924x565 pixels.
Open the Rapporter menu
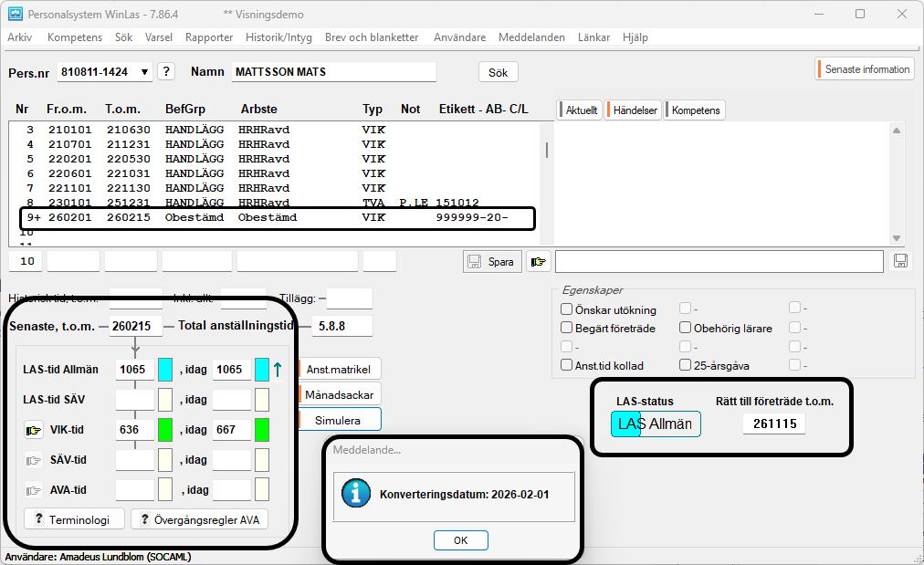[x=209, y=37]
